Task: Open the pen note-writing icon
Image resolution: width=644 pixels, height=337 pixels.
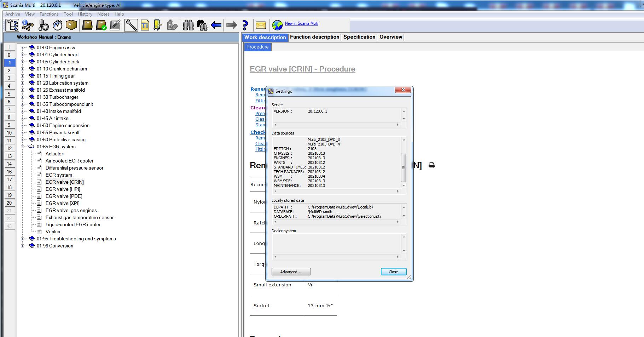Action: coord(115,25)
